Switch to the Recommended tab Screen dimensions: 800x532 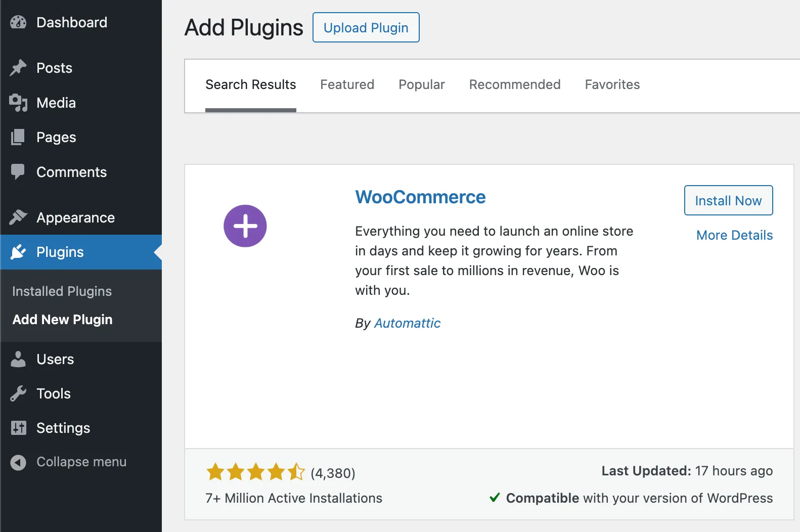[x=515, y=84]
